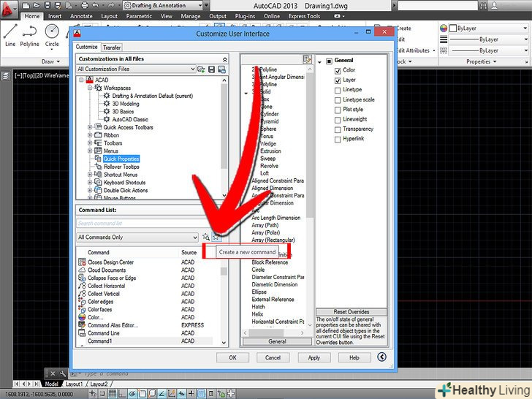The height and width of the screenshot is (399, 532).
Task: Click the Apply button
Action: (313, 357)
